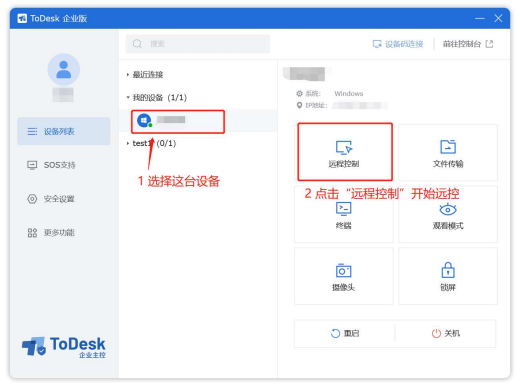Open the 终端 terminal tile
The height and width of the screenshot is (388, 520).
point(344,214)
